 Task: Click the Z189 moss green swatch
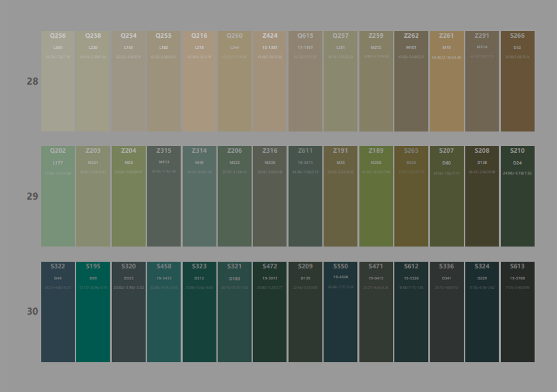(376, 197)
